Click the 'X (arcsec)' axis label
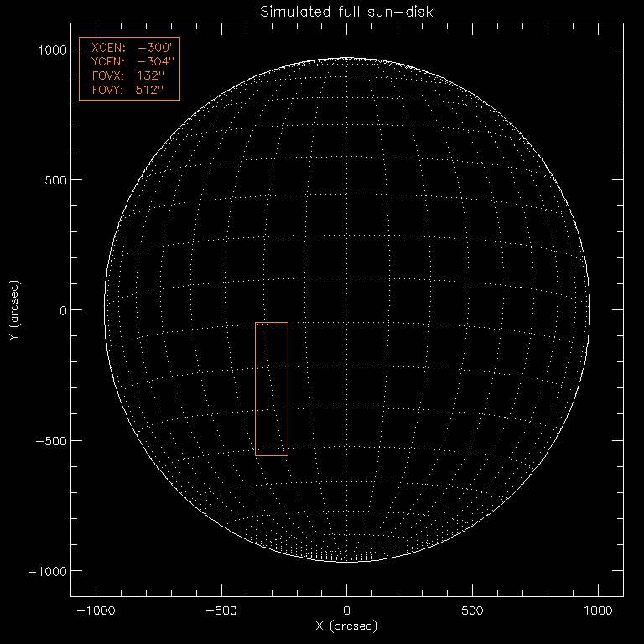The image size is (644, 644). coord(346,626)
